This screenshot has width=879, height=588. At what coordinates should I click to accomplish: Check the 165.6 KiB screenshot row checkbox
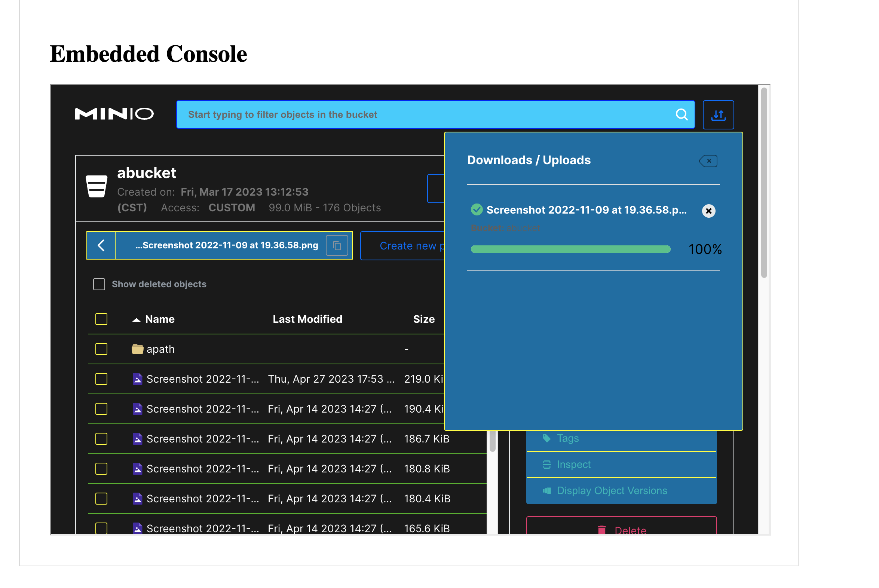(x=101, y=529)
